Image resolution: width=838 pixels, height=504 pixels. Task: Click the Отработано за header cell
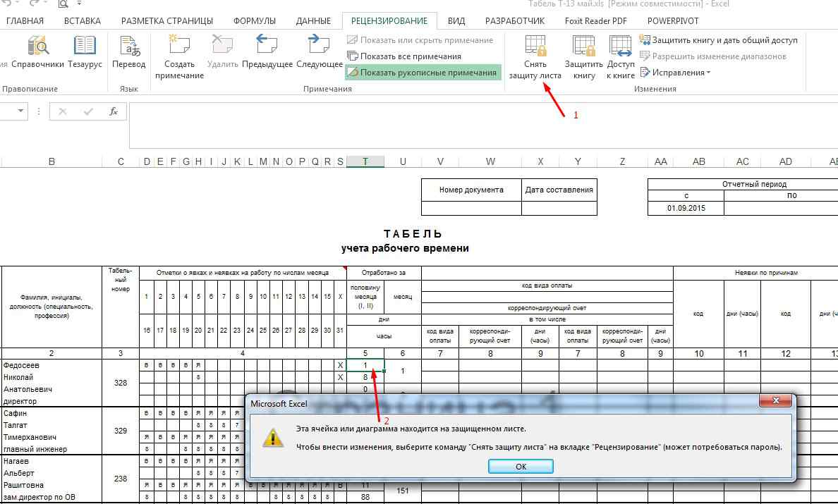384,273
